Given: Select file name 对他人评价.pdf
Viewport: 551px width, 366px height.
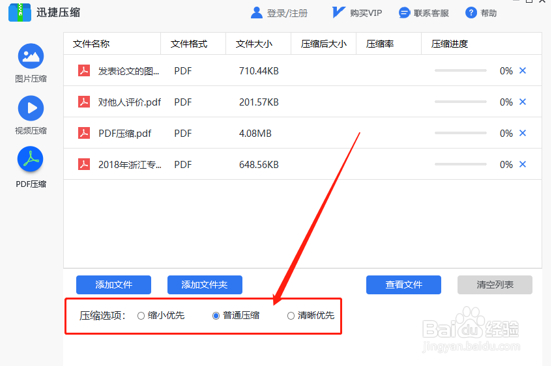Looking at the screenshot, I should [130, 102].
